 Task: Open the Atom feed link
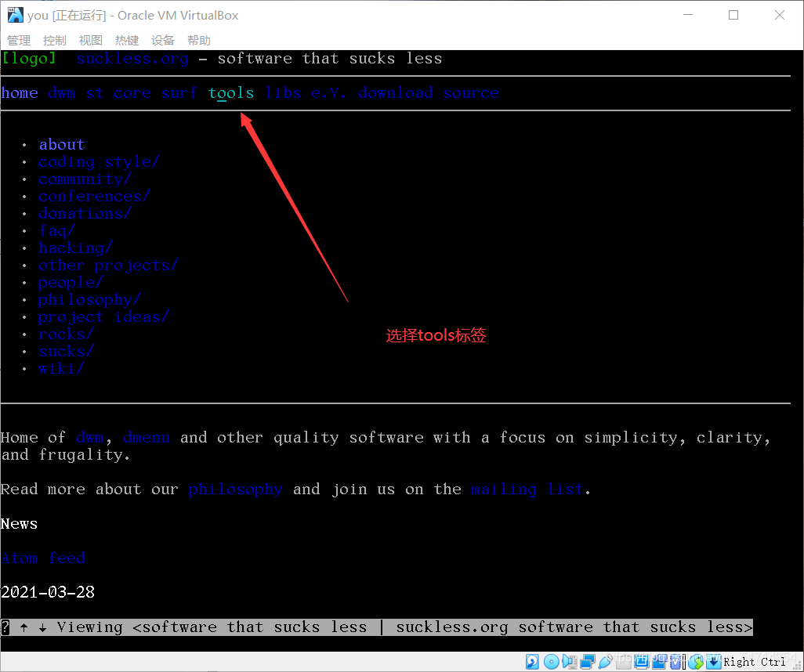pos(43,558)
